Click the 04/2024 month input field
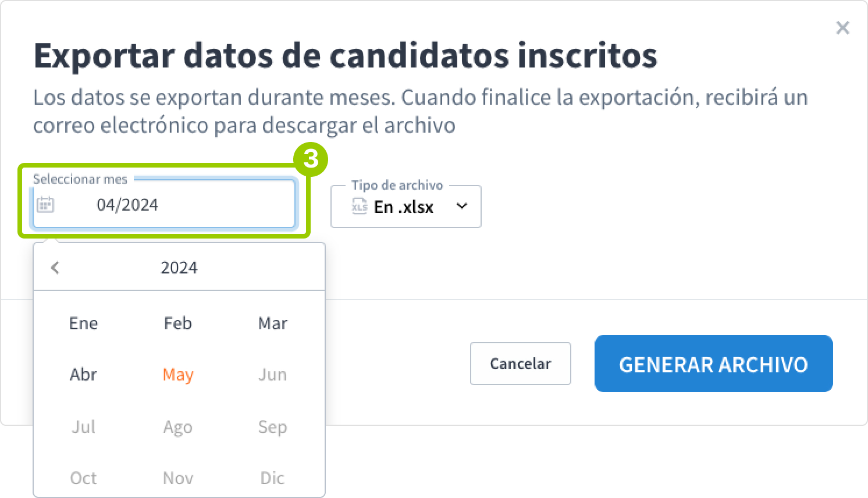 point(127,204)
